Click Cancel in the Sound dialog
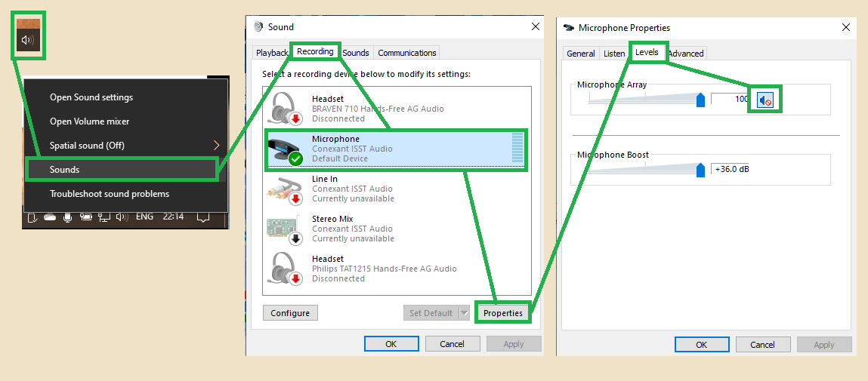Screen dimensions: 868x381 [x=452, y=344]
